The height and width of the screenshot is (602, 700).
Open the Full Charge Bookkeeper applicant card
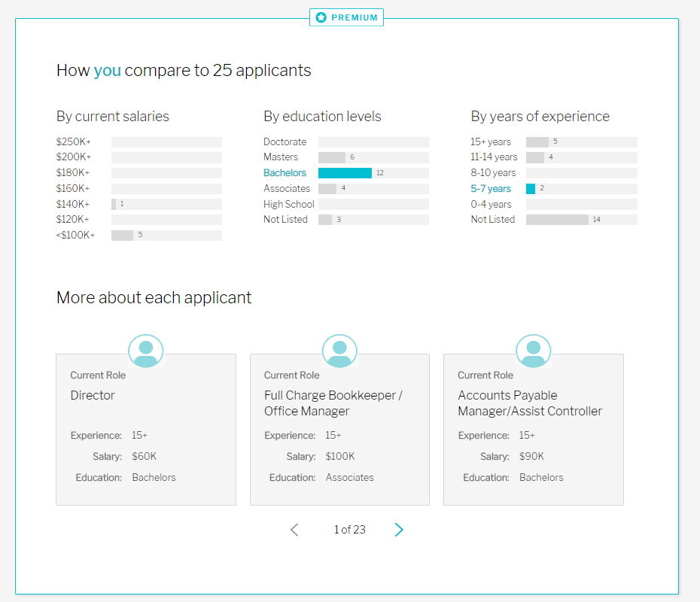pos(339,430)
